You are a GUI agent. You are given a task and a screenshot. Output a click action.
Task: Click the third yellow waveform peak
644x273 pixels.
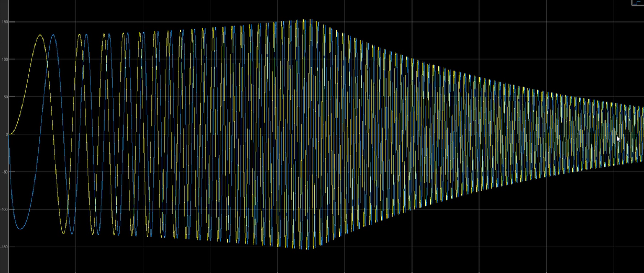(104, 34)
